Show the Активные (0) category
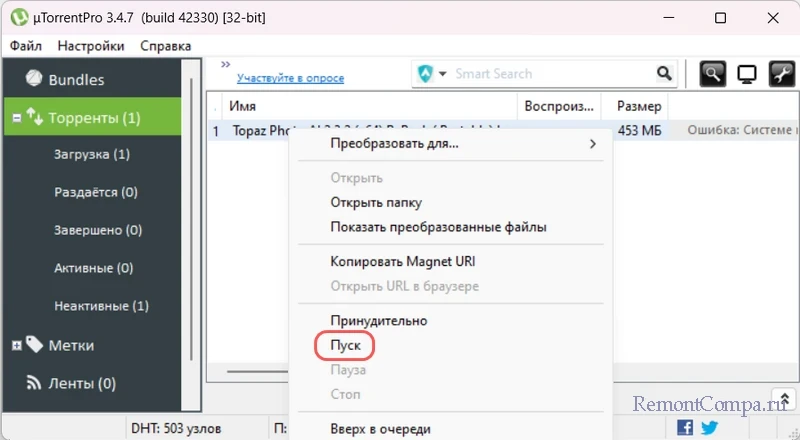The image size is (800, 440). (x=93, y=268)
